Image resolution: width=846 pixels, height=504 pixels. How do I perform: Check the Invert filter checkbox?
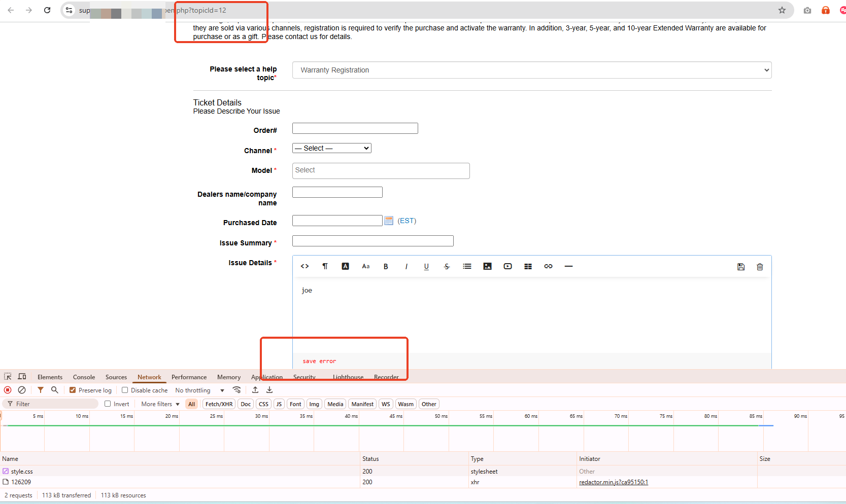point(108,404)
